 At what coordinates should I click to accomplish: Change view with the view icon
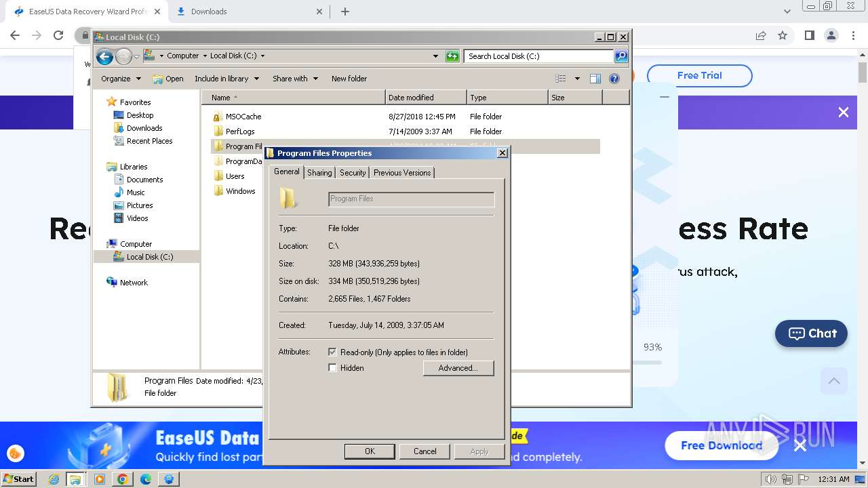coord(560,79)
